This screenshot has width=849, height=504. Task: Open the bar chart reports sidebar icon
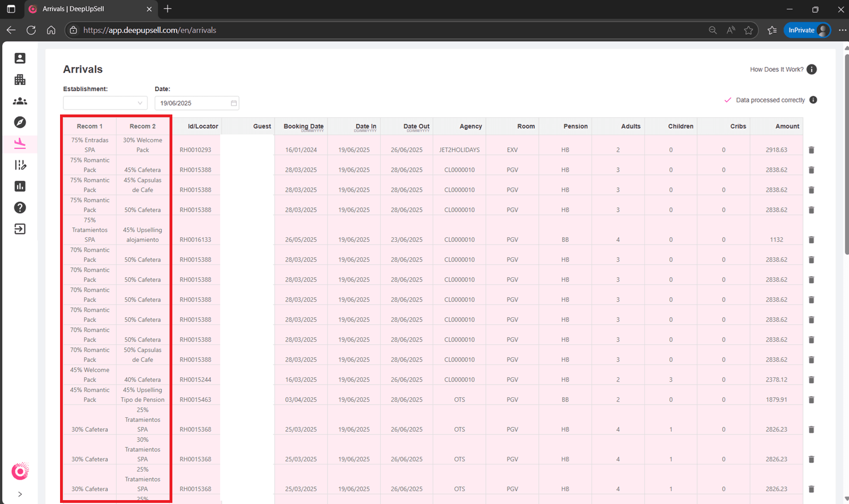20,186
